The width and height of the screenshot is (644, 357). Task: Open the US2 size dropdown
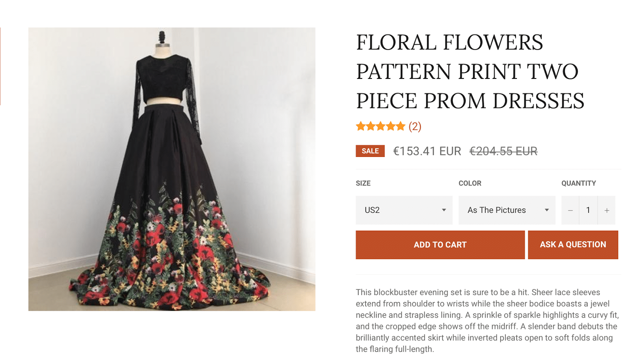pyautogui.click(x=404, y=210)
